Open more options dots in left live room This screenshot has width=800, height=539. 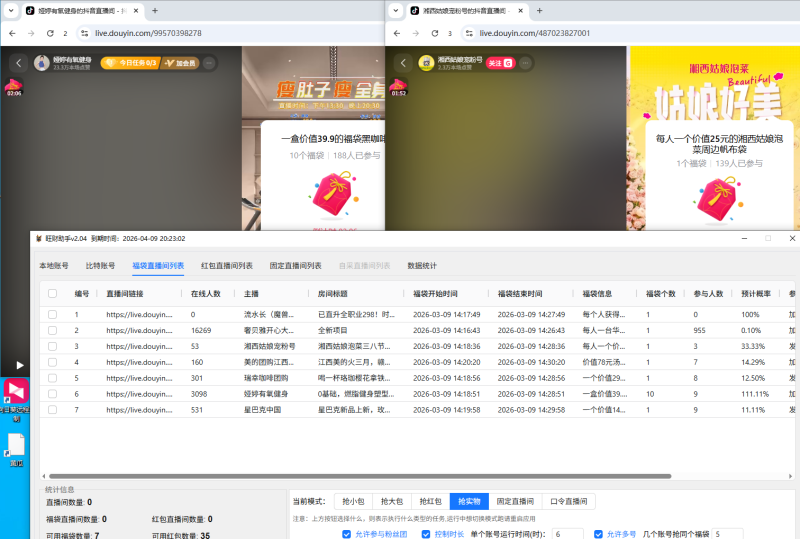pos(209,63)
